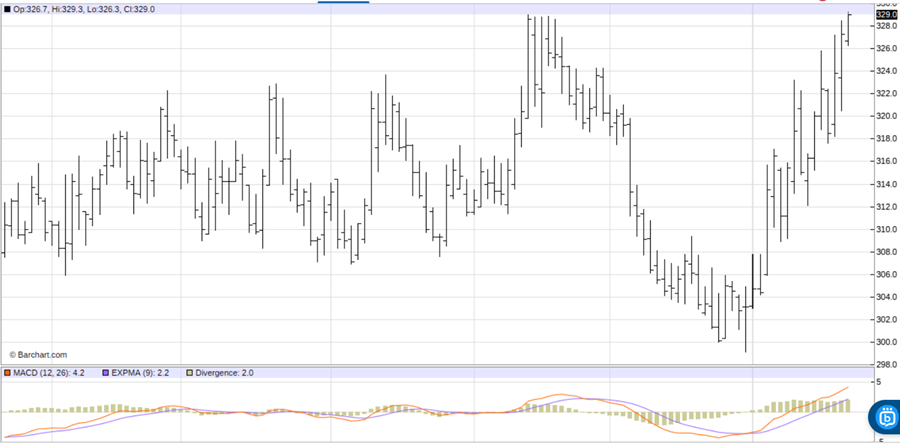
Task: Click the 300.0 price axis label
Action: 886,343
